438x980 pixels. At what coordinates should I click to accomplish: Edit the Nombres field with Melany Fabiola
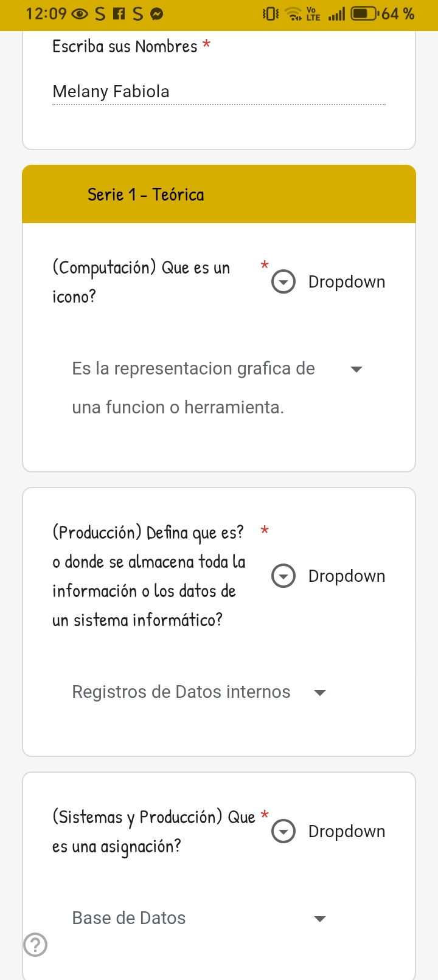(x=219, y=92)
